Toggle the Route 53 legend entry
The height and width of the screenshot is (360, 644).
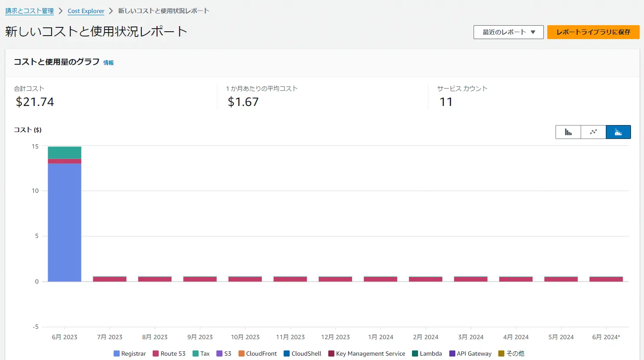169,353
